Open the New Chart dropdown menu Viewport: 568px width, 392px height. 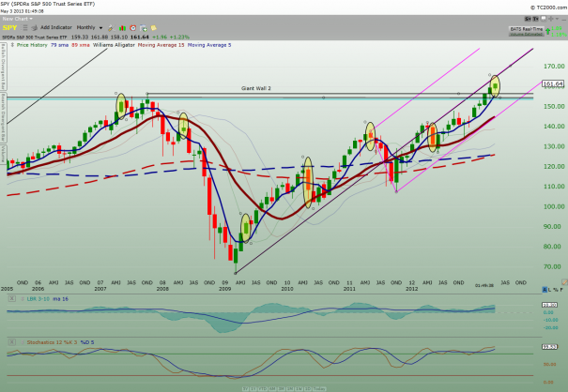pos(18,19)
